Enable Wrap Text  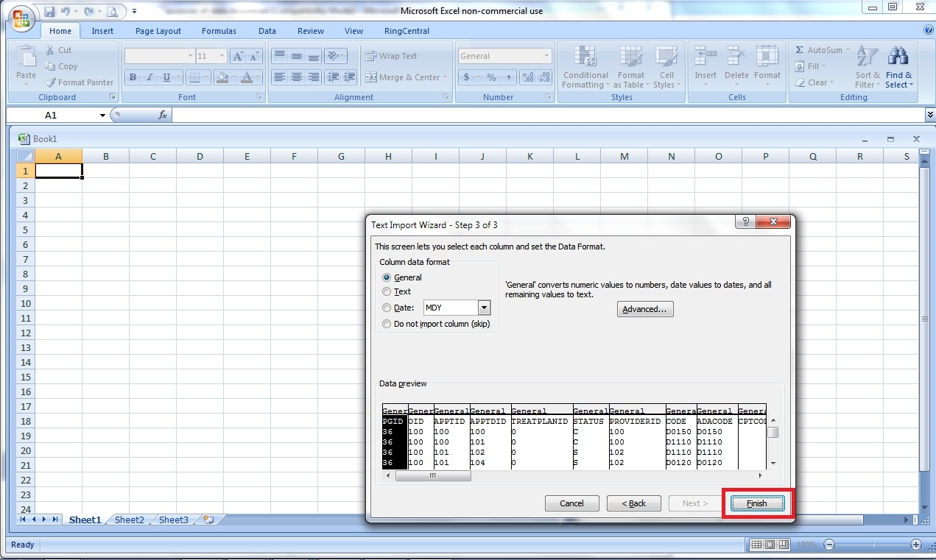click(x=391, y=56)
